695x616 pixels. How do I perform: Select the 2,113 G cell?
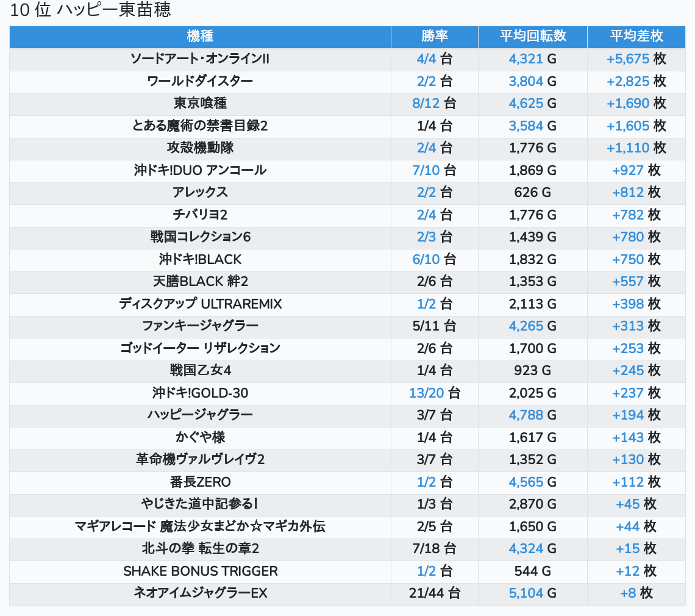pos(533,304)
